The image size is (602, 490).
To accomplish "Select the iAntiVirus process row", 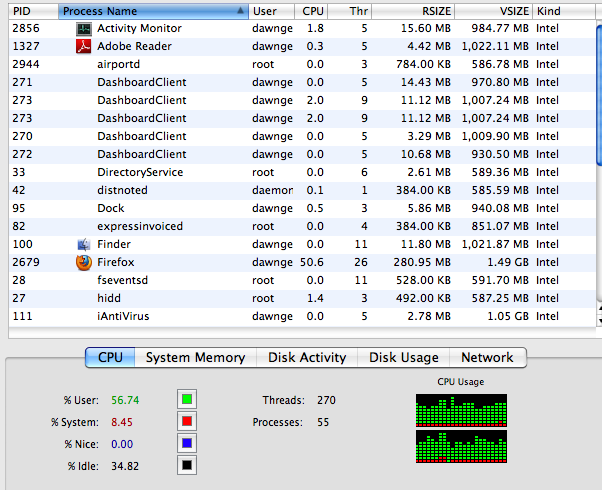I will click(302, 316).
